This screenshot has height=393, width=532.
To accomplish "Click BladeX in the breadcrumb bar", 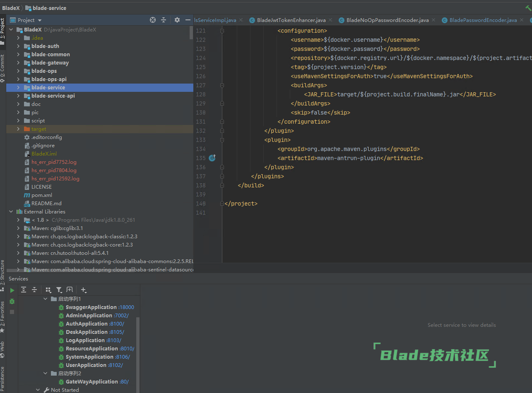I will click(11, 8).
